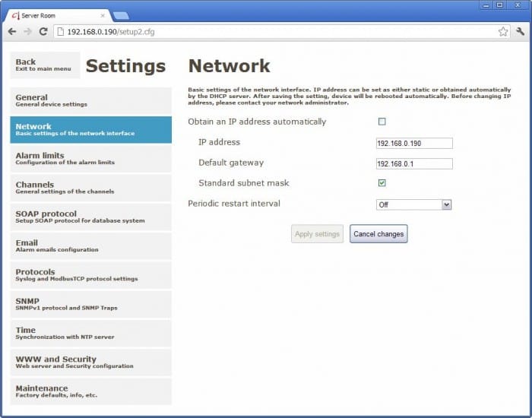Click Back to exit to main menu
Image resolution: width=532 pixels, height=418 pixels.
click(44, 65)
